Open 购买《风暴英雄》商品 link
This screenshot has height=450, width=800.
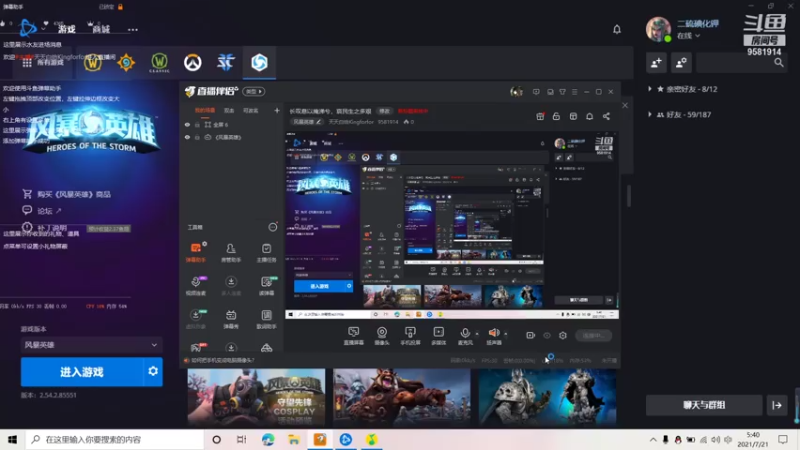pyautogui.click(x=66, y=194)
